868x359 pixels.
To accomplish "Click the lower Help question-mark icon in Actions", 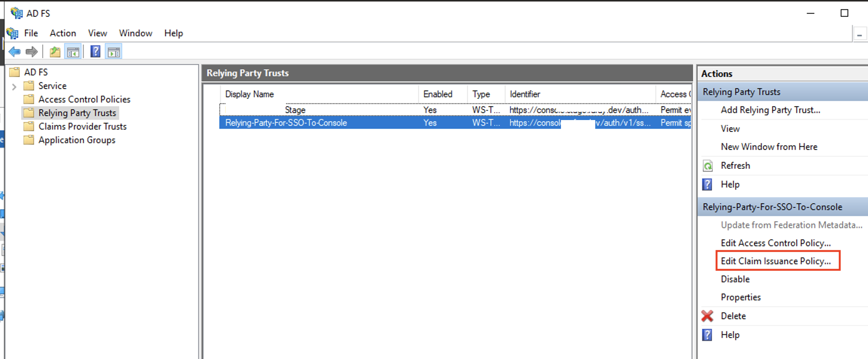I will [x=707, y=335].
